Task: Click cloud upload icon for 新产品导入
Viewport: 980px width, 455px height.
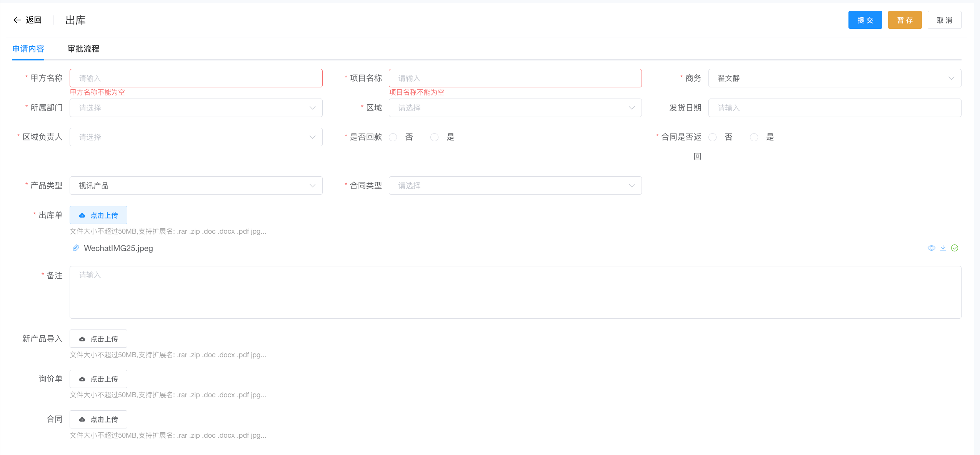Action: coord(82,339)
